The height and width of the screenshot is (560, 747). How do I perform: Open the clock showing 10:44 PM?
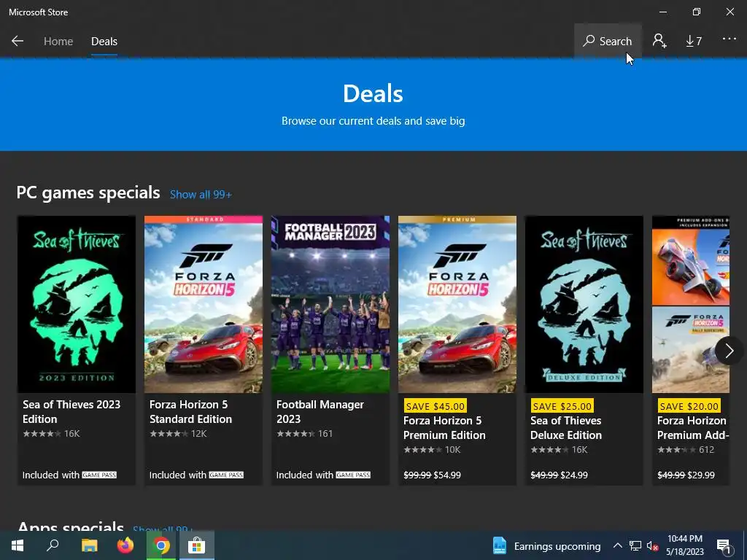pyautogui.click(x=684, y=545)
